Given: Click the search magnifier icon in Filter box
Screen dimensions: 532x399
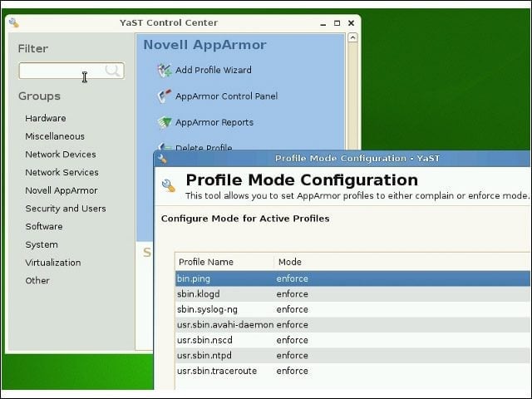Looking at the screenshot, I should 112,71.
